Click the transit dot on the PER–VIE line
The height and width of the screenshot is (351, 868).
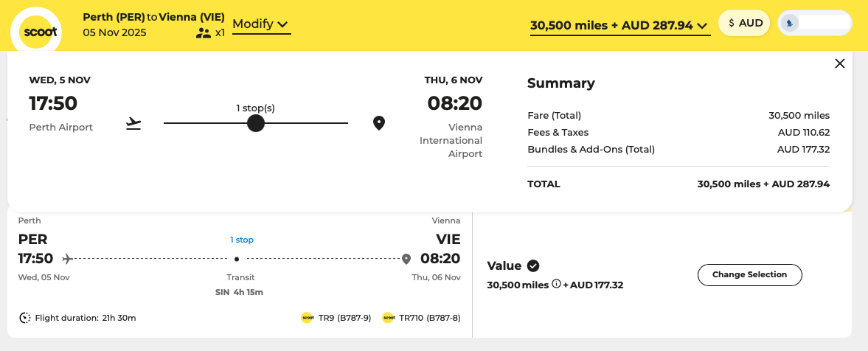point(237,259)
